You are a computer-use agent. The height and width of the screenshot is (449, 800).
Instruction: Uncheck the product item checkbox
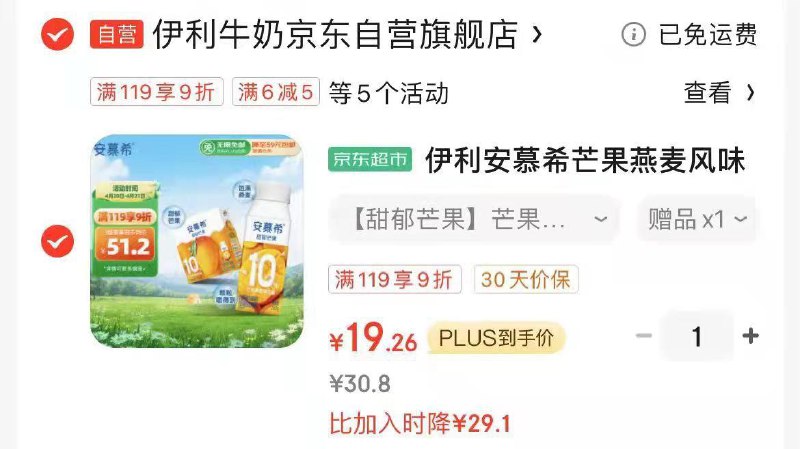coord(58,241)
